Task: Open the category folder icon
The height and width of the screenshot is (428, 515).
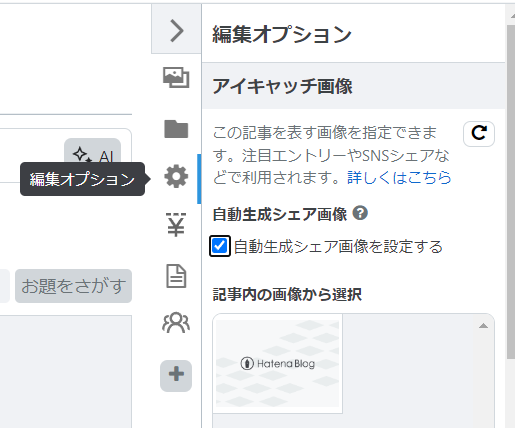Action: pos(176,129)
